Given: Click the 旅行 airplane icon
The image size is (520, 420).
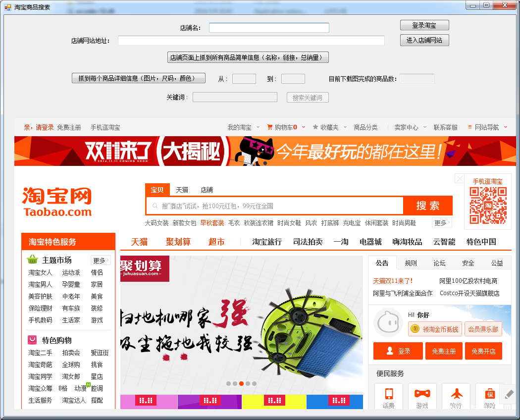Looking at the screenshot, I should point(456,394).
